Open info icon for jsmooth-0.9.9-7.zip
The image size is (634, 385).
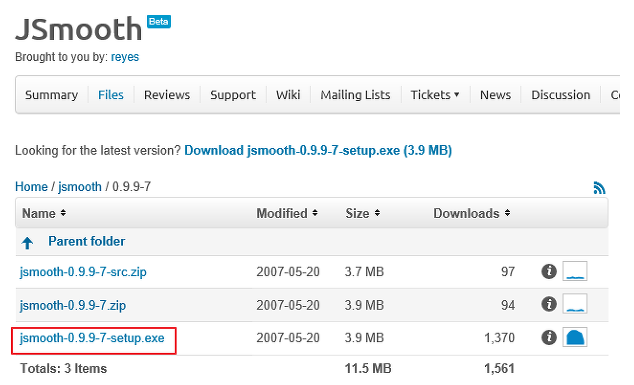[549, 304]
